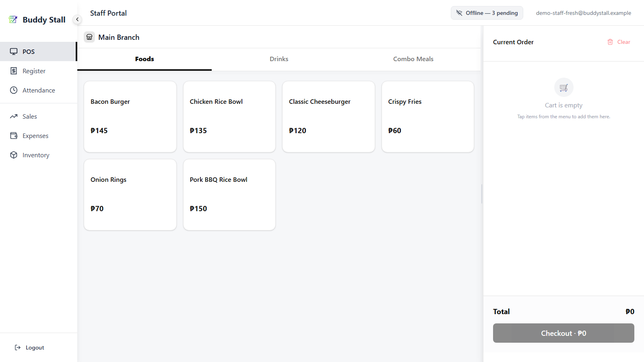
Task: Click the Checkout ₱0 button
Action: (x=563, y=333)
